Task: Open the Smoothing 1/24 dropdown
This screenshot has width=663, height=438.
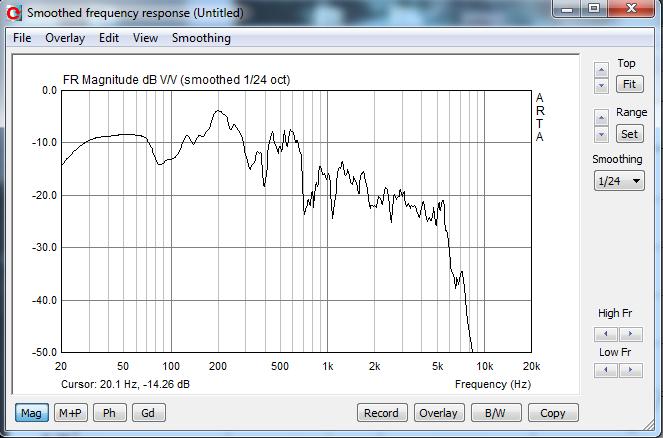Action: (x=619, y=181)
